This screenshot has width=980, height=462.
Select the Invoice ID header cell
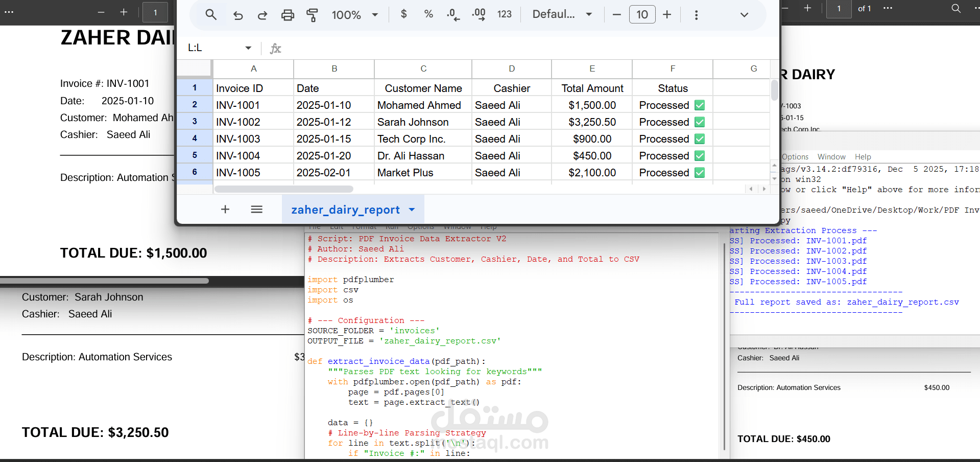pyautogui.click(x=253, y=88)
